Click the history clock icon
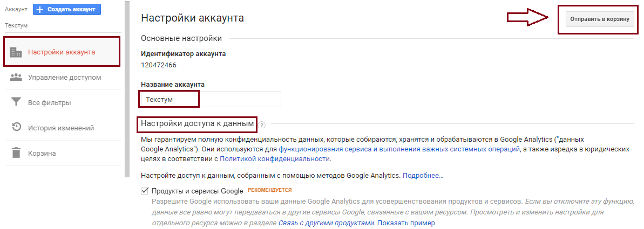 click(x=16, y=127)
